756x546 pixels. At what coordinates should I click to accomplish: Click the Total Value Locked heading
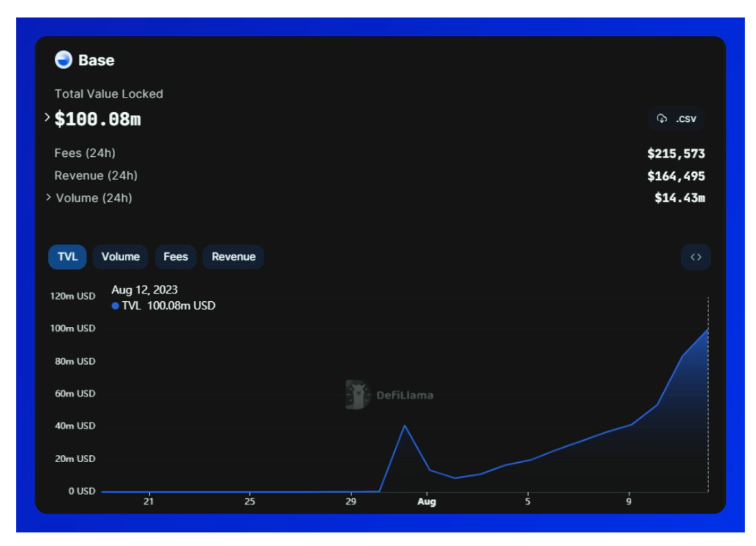(x=109, y=94)
